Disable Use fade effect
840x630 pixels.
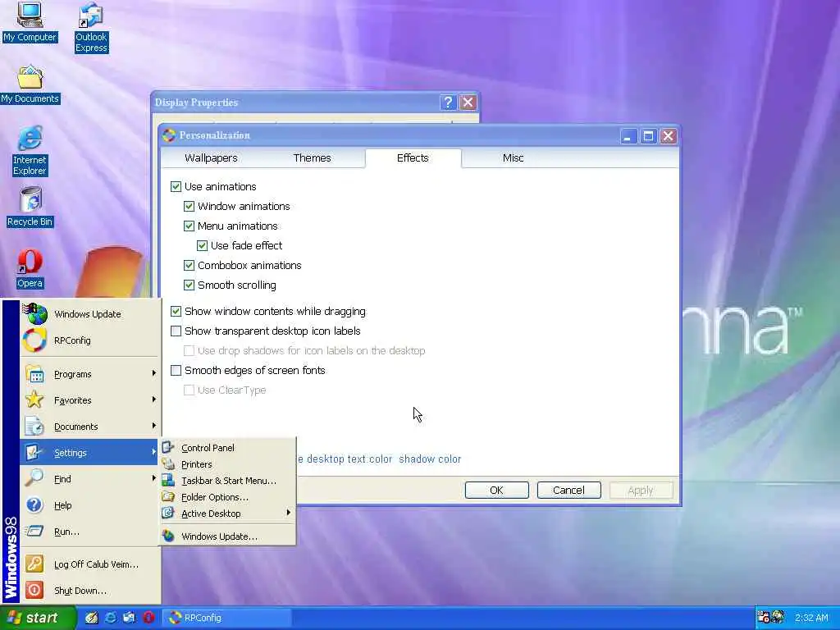click(x=202, y=245)
